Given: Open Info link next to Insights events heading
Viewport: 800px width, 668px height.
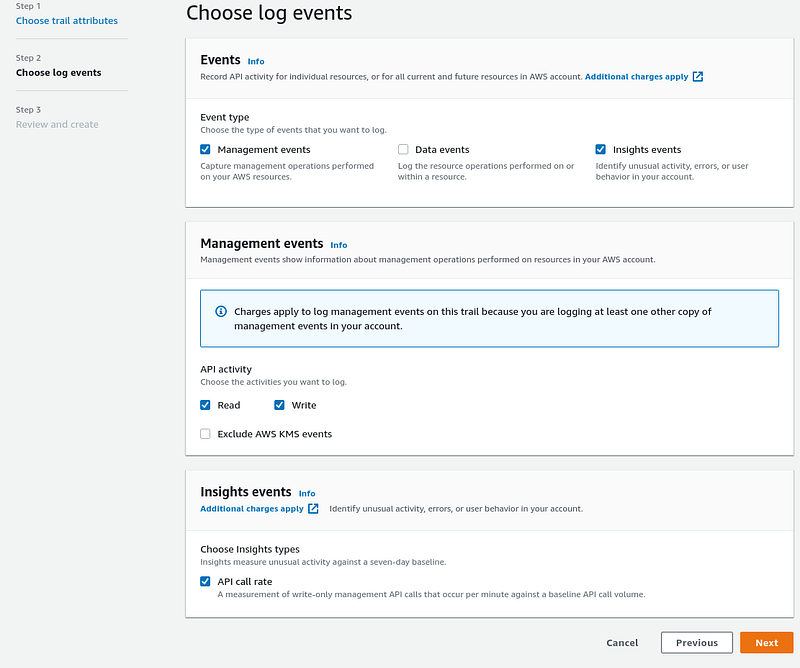Looking at the screenshot, I should pyautogui.click(x=307, y=493).
